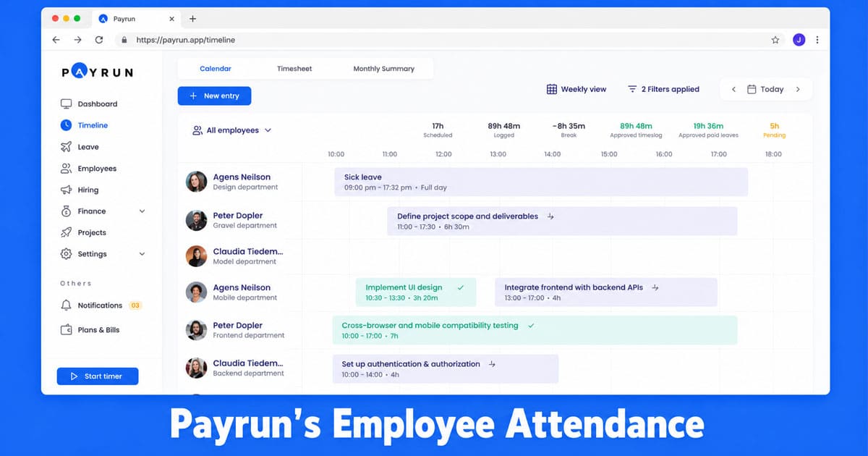The height and width of the screenshot is (456, 868).
Task: Open the browser three-dot menu
Action: (x=817, y=40)
